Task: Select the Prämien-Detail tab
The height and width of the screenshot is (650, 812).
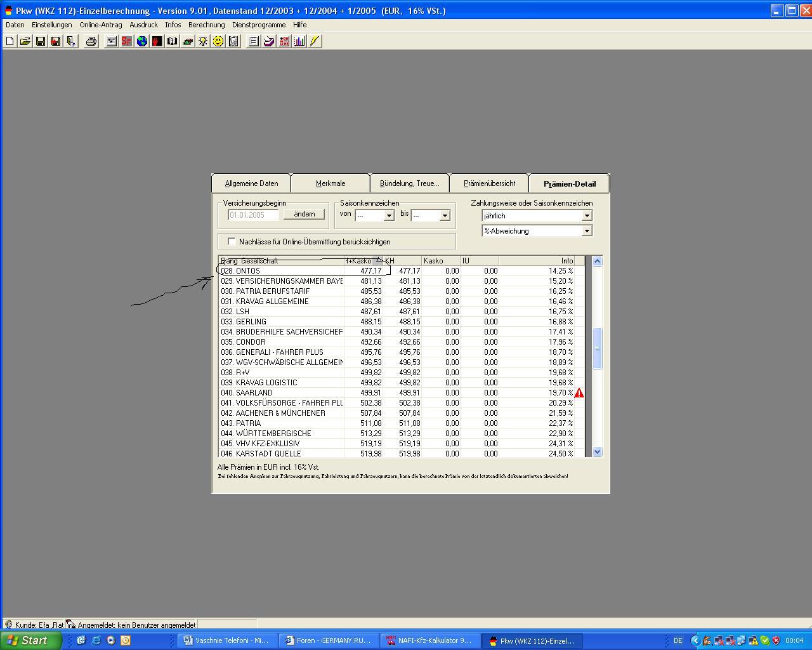Action: coord(570,183)
